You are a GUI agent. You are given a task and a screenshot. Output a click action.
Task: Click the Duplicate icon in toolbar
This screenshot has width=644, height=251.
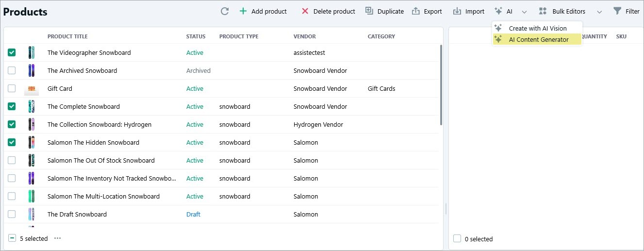coord(369,11)
